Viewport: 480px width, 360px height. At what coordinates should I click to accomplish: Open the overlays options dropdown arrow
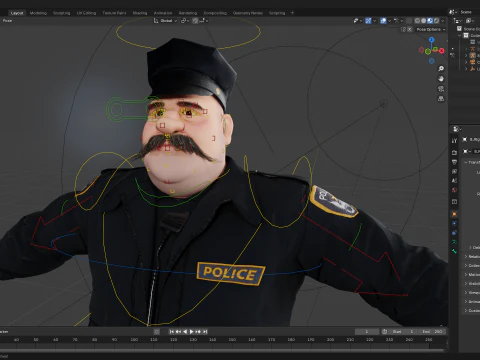(389, 21)
